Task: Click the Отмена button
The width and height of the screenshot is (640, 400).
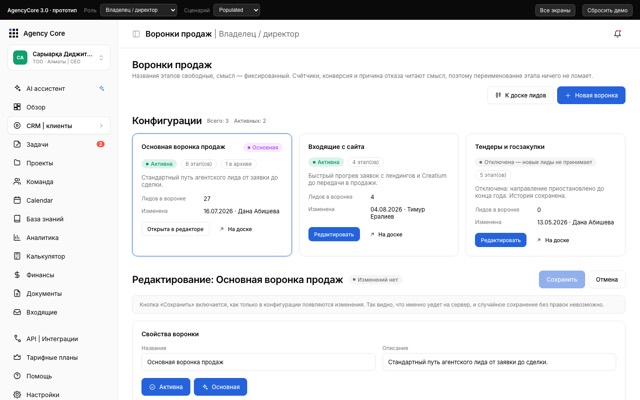Action: click(x=607, y=280)
